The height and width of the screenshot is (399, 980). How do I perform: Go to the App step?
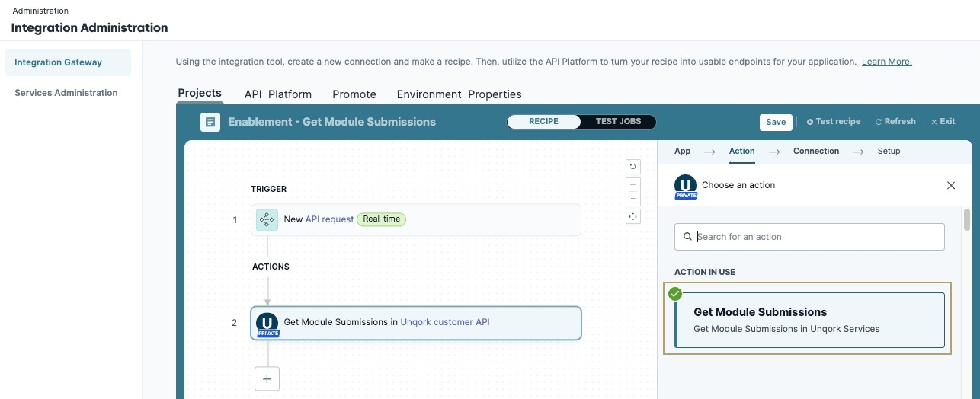click(683, 151)
